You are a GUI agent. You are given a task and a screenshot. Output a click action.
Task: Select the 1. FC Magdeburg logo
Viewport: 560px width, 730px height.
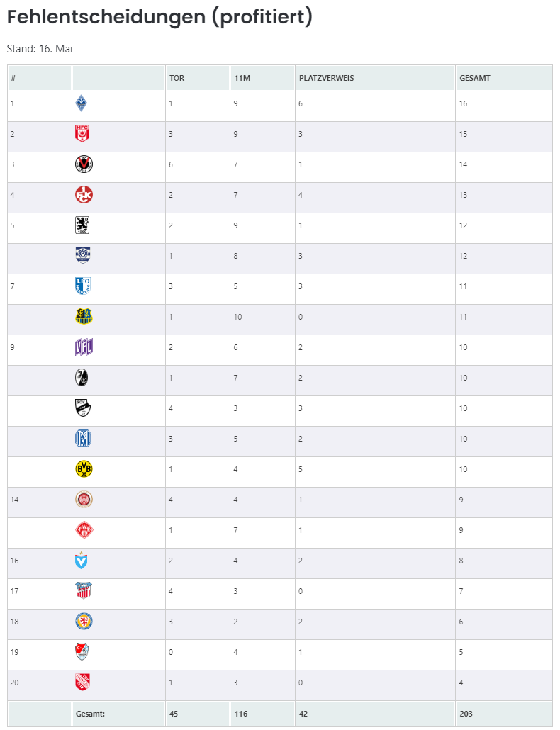tap(83, 286)
